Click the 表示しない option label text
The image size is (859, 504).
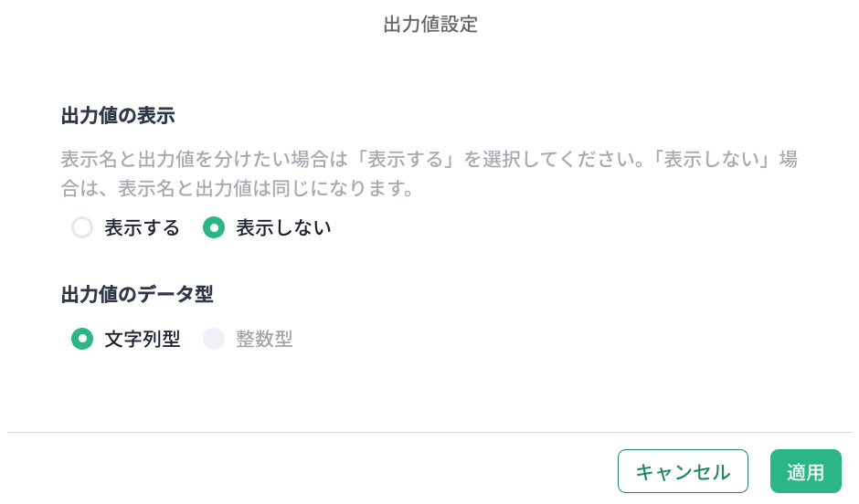coord(283,227)
